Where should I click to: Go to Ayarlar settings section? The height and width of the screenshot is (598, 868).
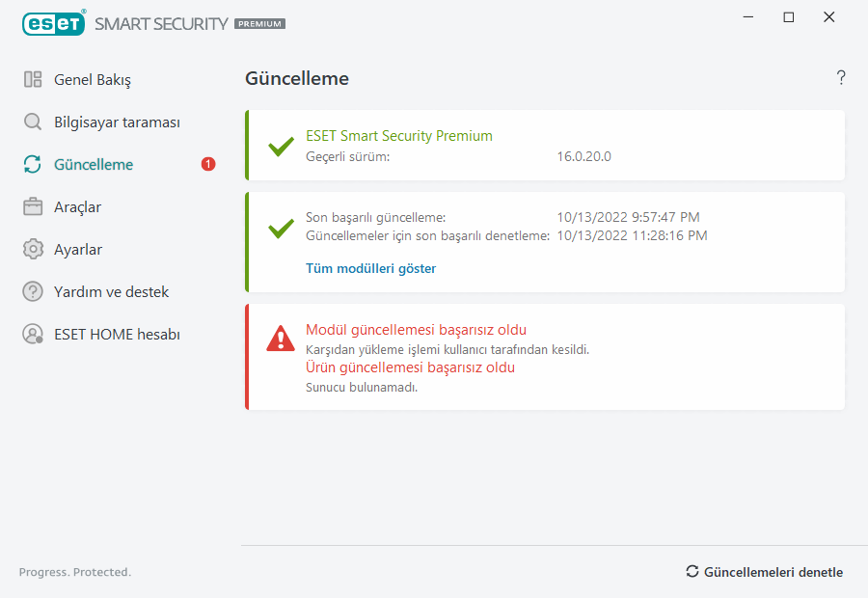pyautogui.click(x=78, y=250)
